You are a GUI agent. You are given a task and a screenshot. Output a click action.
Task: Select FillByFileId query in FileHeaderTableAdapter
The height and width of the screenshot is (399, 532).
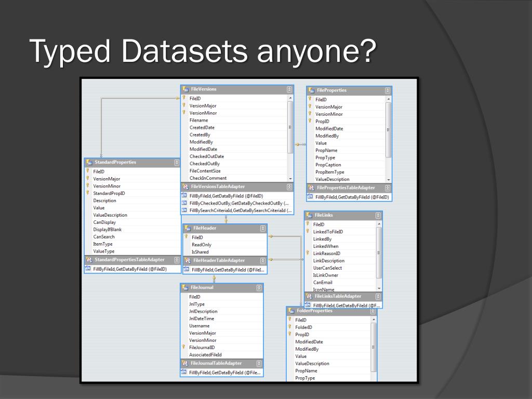(x=228, y=270)
